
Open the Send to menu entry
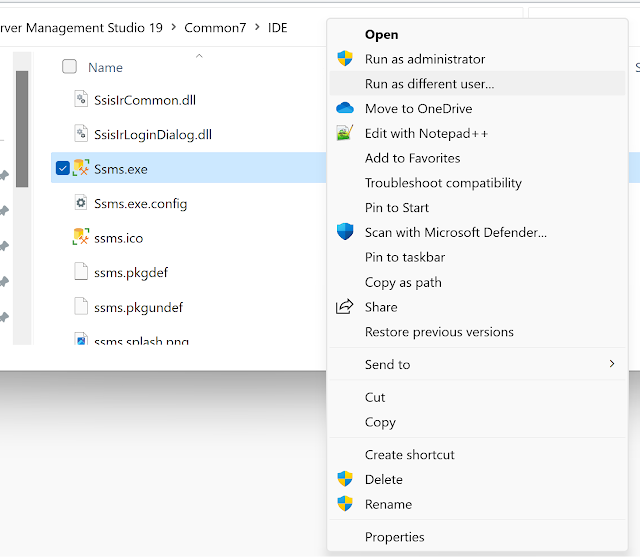coord(477,364)
